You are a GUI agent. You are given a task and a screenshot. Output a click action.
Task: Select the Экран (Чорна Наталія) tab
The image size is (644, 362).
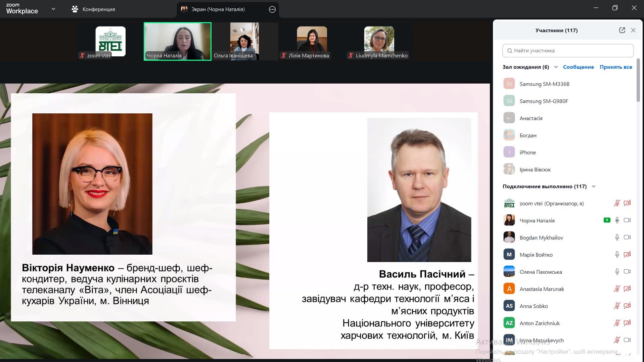coord(218,9)
